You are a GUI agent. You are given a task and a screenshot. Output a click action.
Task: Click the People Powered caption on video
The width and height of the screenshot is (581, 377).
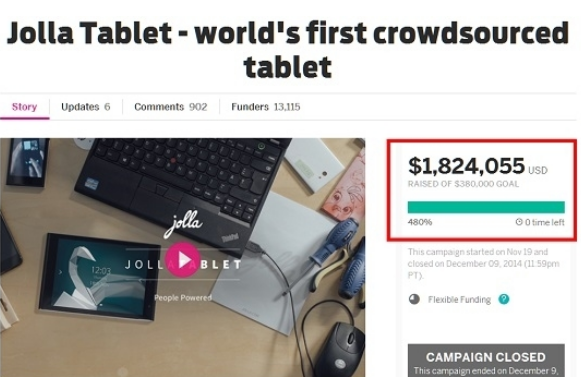pyautogui.click(x=183, y=298)
